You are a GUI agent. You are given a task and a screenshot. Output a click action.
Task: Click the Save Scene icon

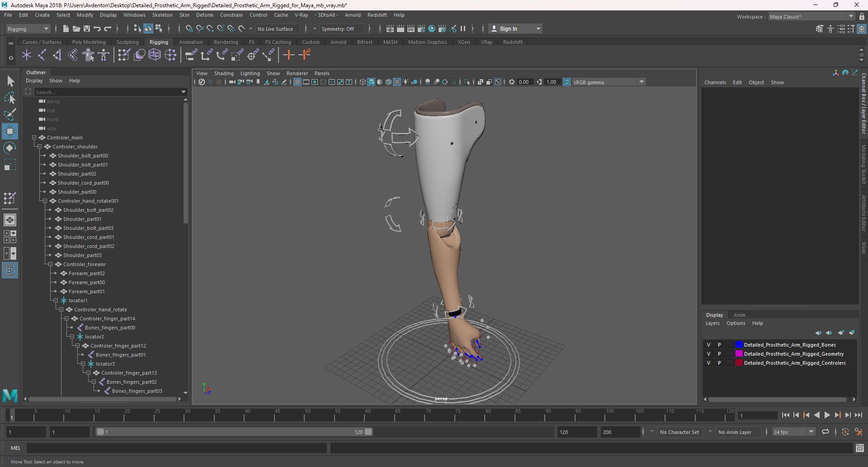[x=87, y=29]
